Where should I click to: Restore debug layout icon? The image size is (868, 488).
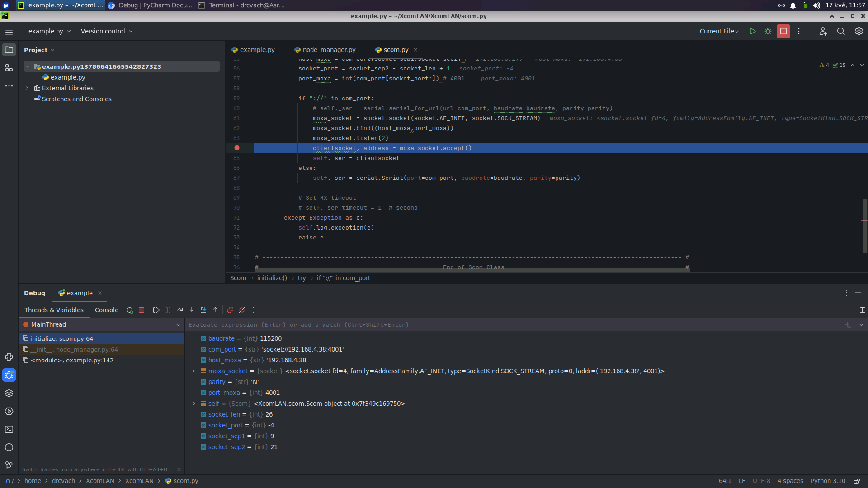point(863,310)
